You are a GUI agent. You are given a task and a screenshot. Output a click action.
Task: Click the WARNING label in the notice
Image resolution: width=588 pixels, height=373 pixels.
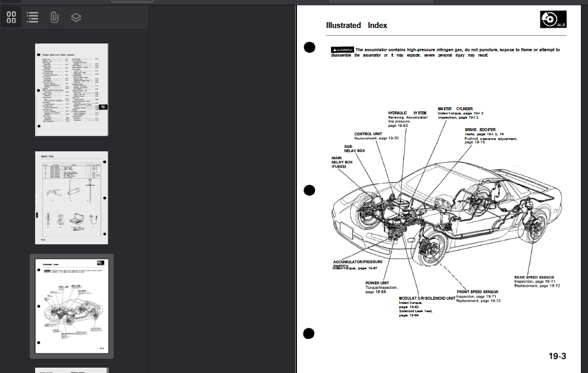pos(342,49)
